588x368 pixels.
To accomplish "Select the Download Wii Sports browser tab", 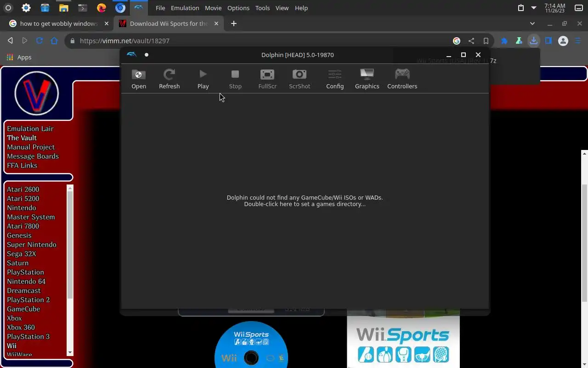I will [169, 23].
